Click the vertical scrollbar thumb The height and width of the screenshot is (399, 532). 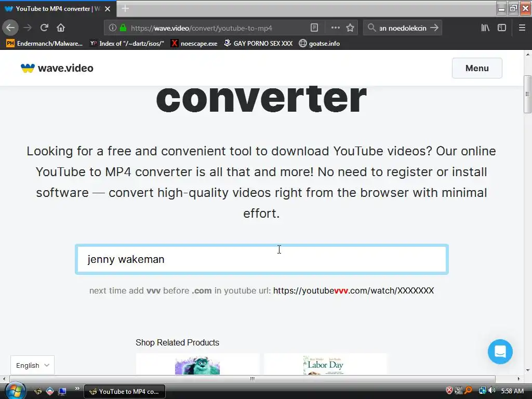click(x=527, y=94)
